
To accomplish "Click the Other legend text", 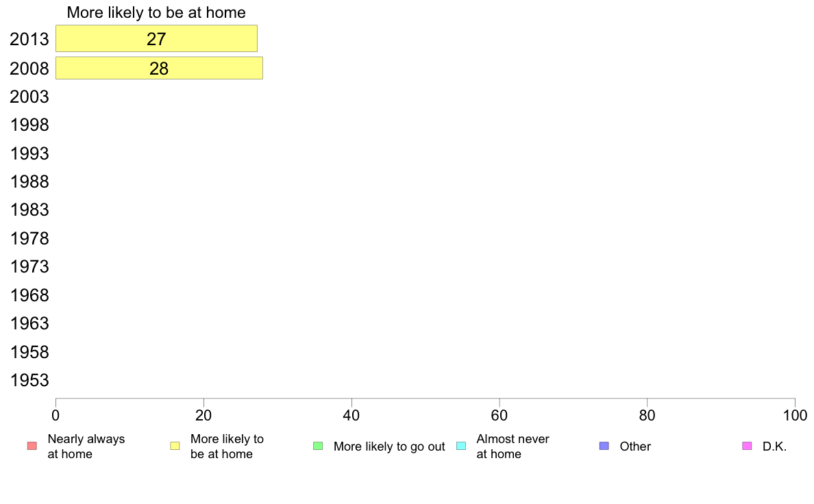I will 635,446.
